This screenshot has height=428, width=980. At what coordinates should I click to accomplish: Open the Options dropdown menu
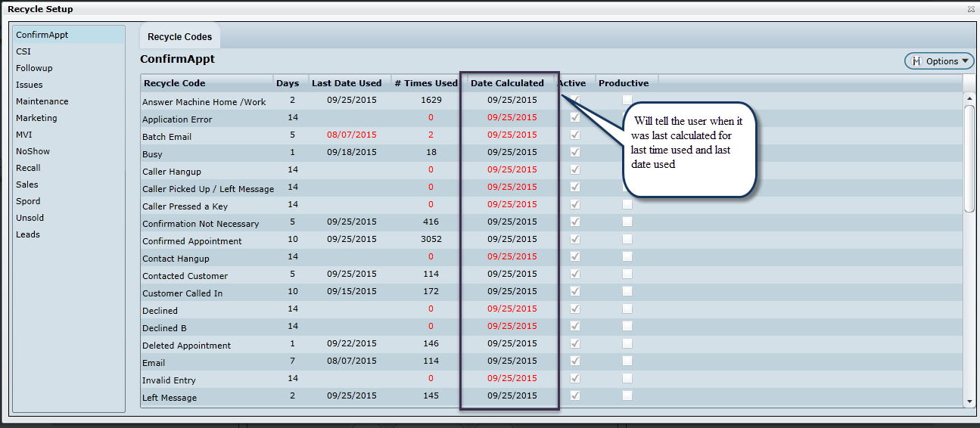click(x=939, y=61)
